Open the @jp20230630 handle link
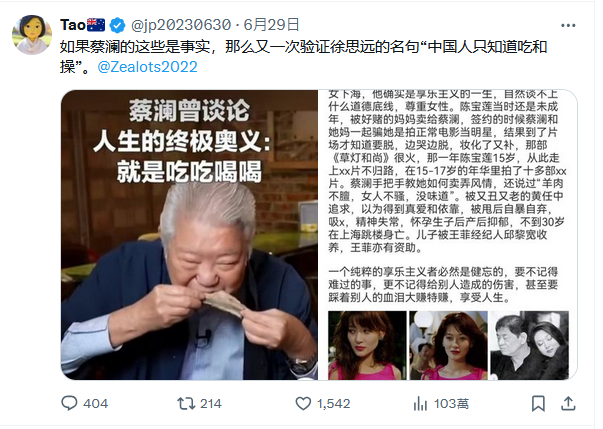This screenshot has width=603, height=429. [181, 25]
